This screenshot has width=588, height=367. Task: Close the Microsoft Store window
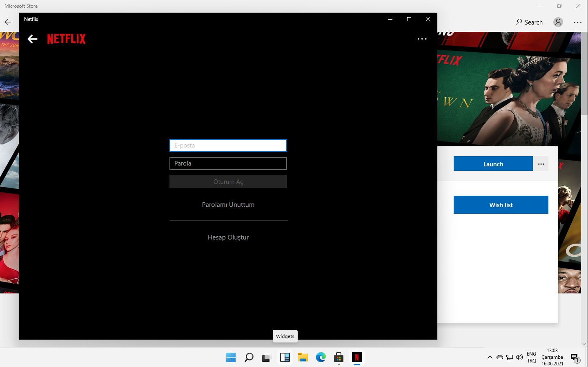[578, 6]
